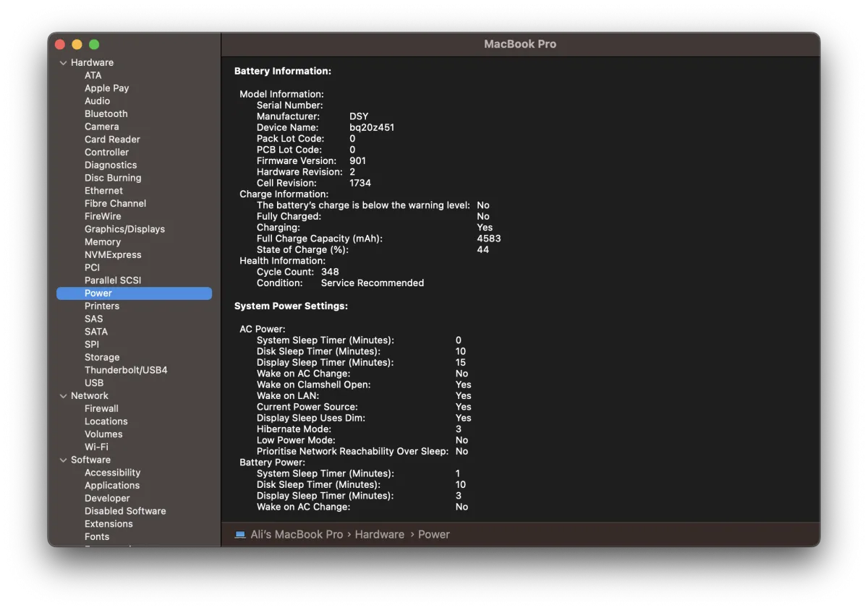Click Power in the path bar

coord(434,535)
